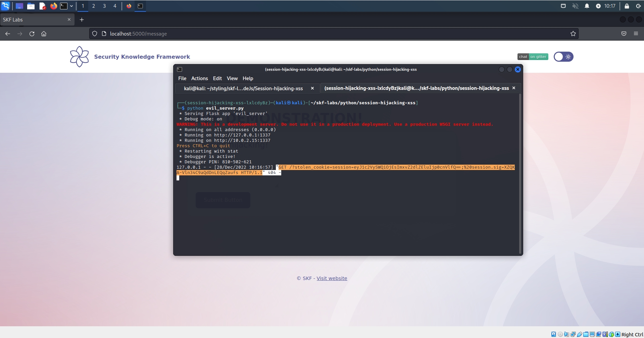This screenshot has height=338, width=644.
Task: Open the Firefox hamburger menu
Action: (x=636, y=34)
